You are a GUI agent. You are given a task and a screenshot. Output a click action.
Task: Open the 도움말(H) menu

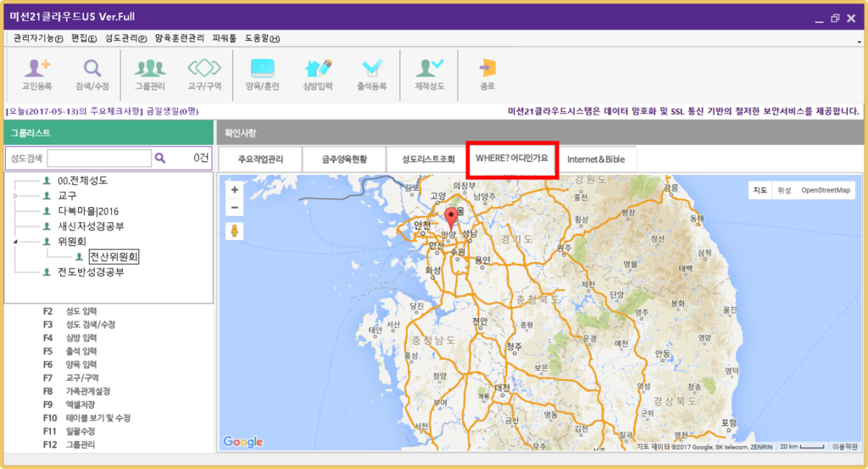pyautogui.click(x=263, y=38)
